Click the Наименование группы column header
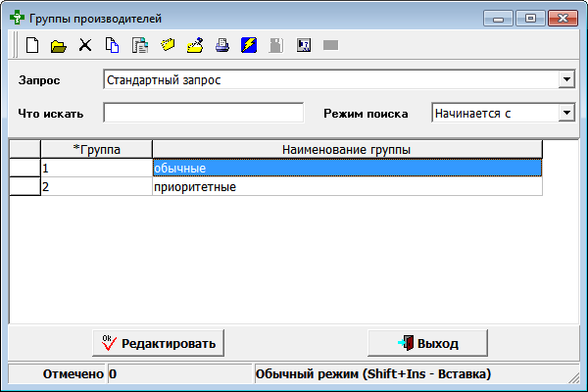Viewport: 588px width, 392px height. click(347, 149)
